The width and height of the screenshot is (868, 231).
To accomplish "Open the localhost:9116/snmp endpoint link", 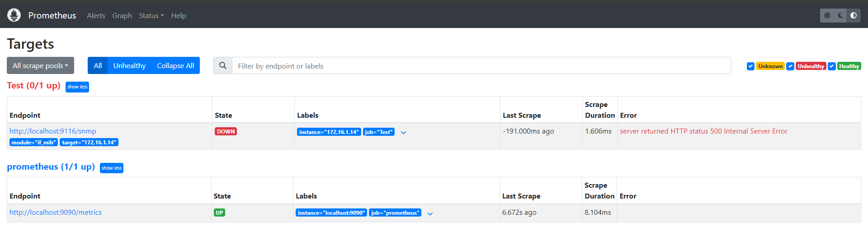I will pos(53,131).
